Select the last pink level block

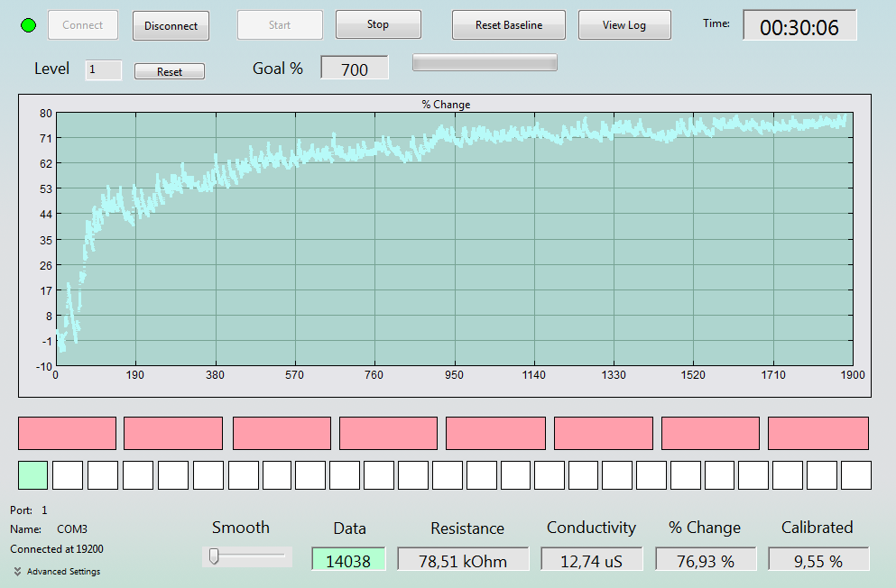818,433
